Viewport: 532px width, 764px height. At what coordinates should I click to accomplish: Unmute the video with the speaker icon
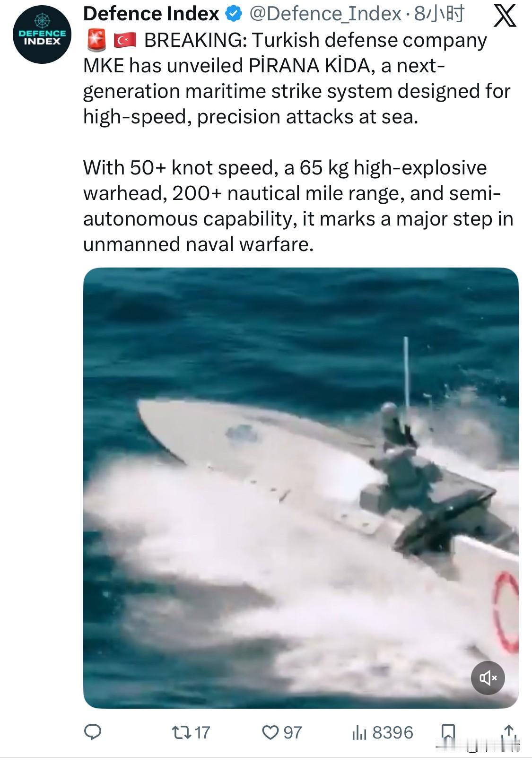pyautogui.click(x=488, y=677)
